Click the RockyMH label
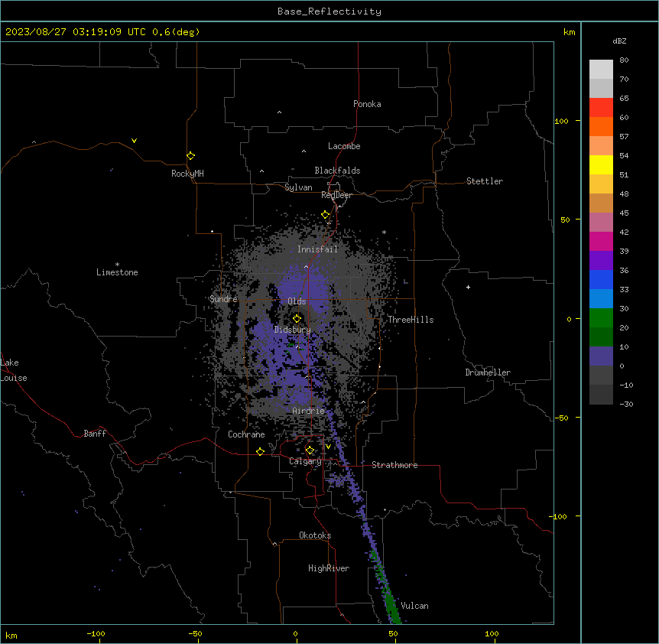Viewport: 659px width, 644px height. pos(187,174)
